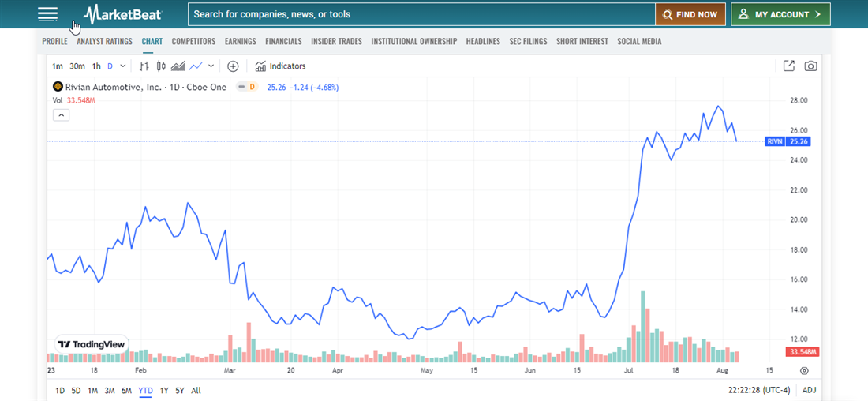Select the 5Y date range
This screenshot has height=401, width=868.
pos(180,391)
